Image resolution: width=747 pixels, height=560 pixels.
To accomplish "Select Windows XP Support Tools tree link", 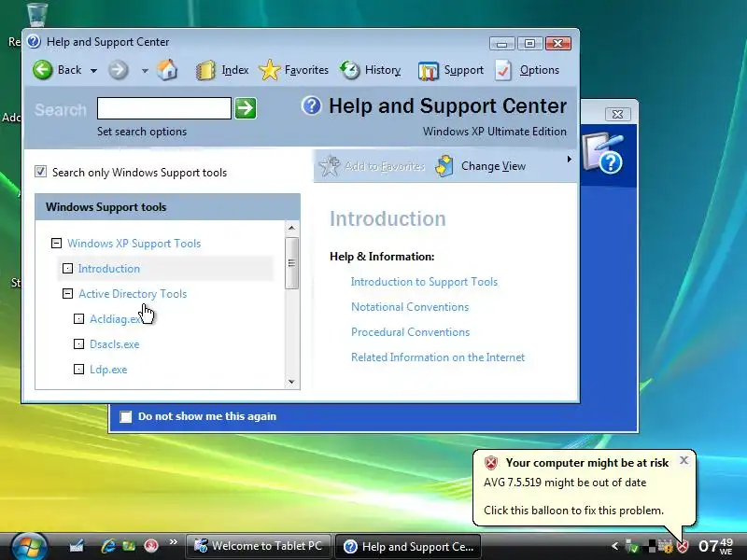I will click(x=134, y=244).
